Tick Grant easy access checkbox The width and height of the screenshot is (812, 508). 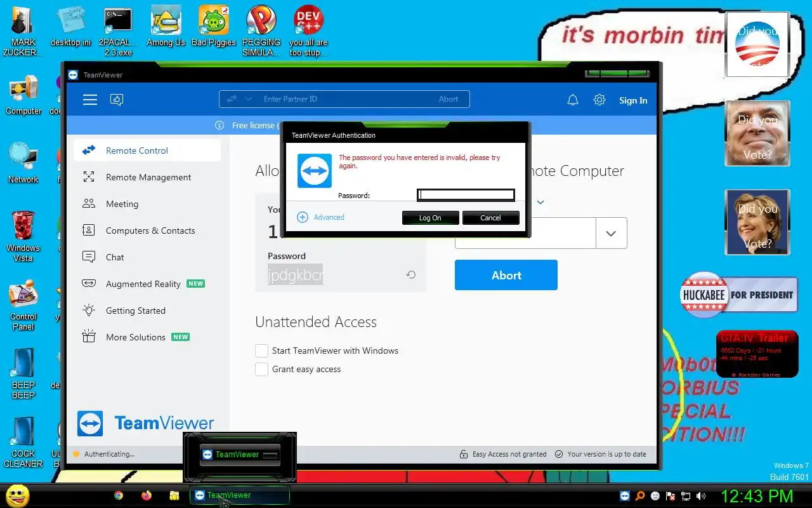[x=261, y=369]
